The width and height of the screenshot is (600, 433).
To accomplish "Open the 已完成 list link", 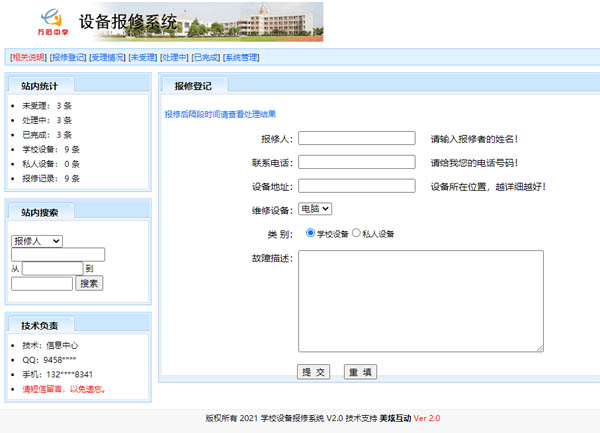I will (206, 57).
